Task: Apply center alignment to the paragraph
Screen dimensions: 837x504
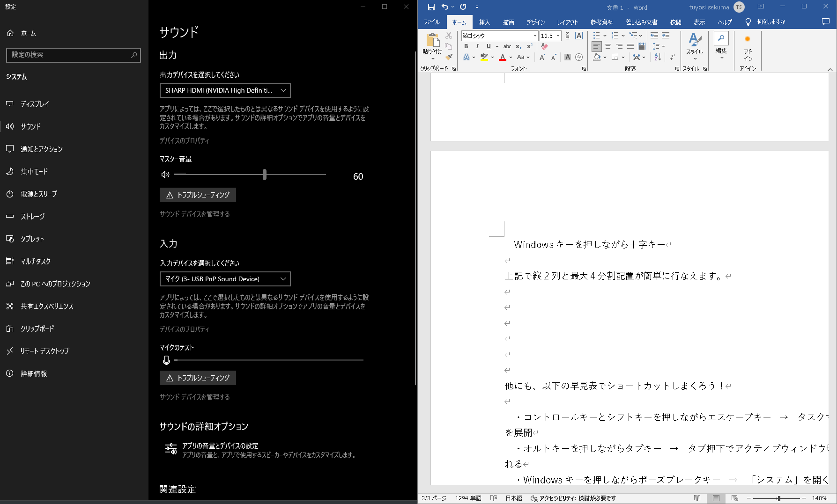Action: pyautogui.click(x=608, y=46)
